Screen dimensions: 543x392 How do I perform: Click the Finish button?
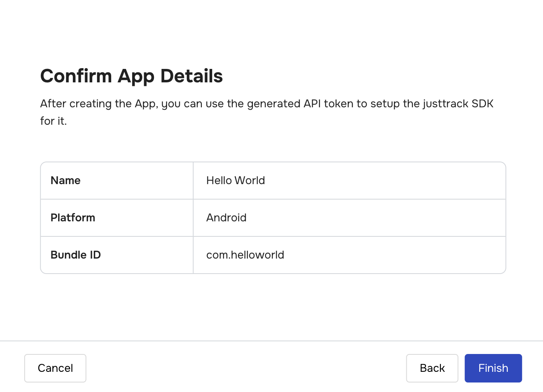493,368
